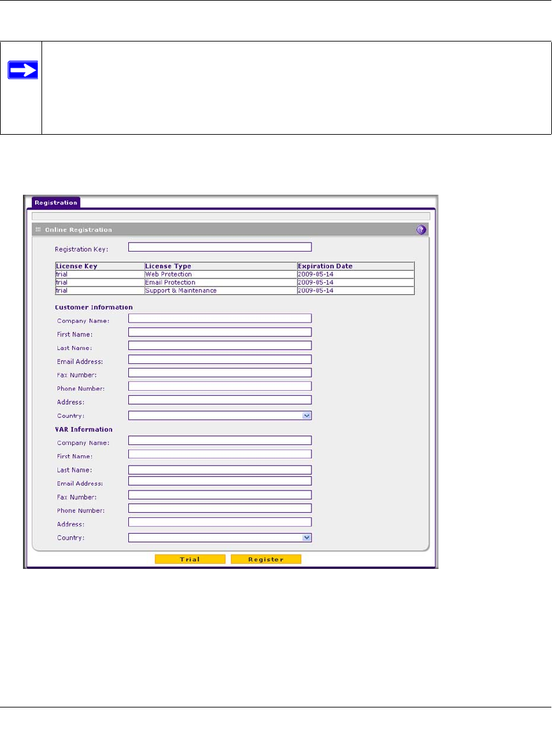This screenshot has width=552, height=756.
Task: Open VAR Information Country dropdown
Action: 220,538
